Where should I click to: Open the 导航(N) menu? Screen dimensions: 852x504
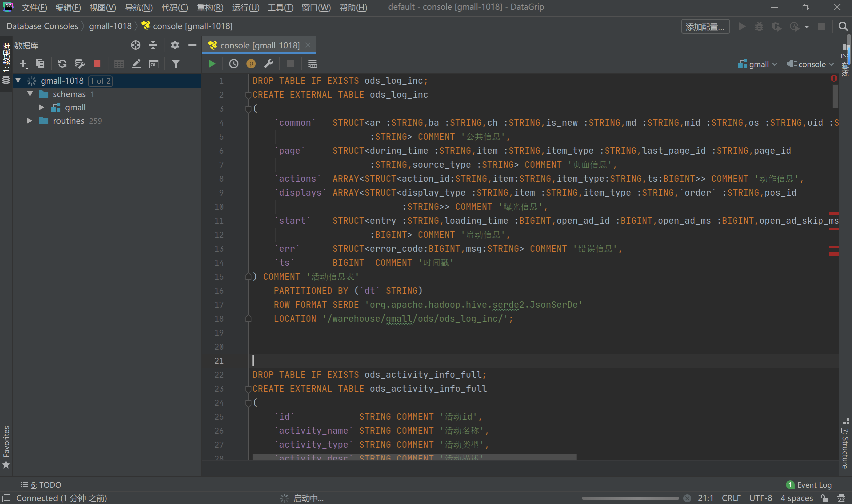click(139, 7)
